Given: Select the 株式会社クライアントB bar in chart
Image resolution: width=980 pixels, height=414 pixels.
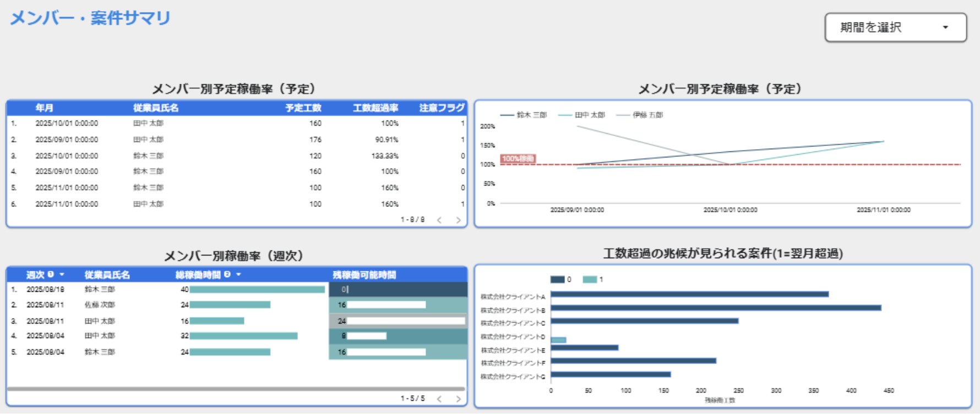Looking at the screenshot, I should coord(716,308).
